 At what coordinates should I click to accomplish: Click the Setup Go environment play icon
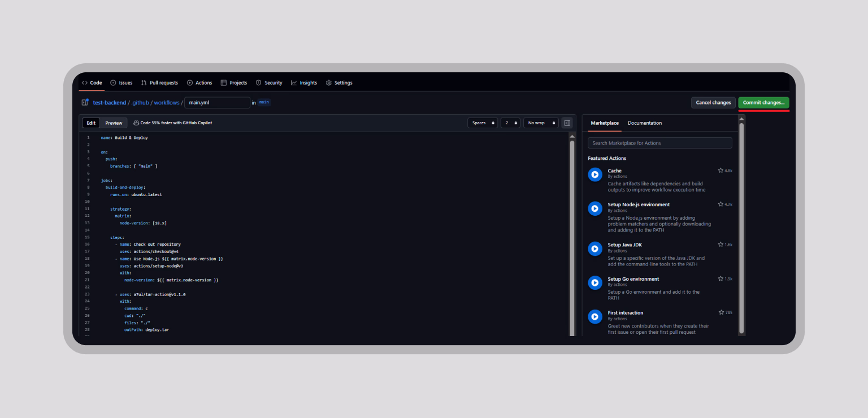click(595, 282)
